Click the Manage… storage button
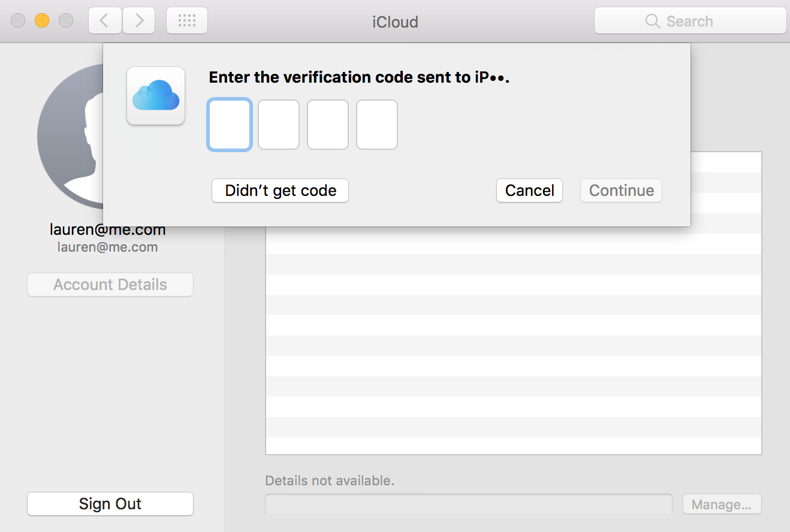 [722, 504]
